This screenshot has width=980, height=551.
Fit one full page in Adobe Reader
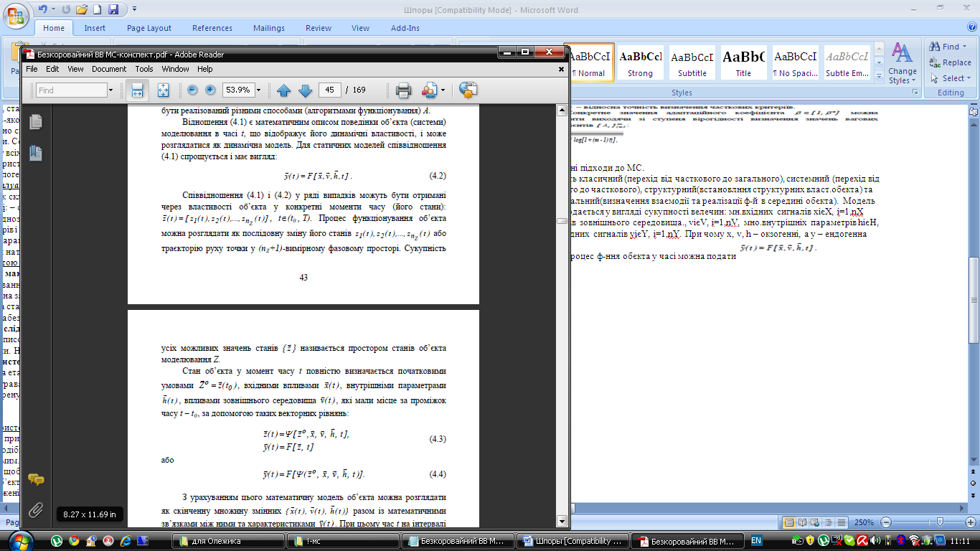(163, 90)
